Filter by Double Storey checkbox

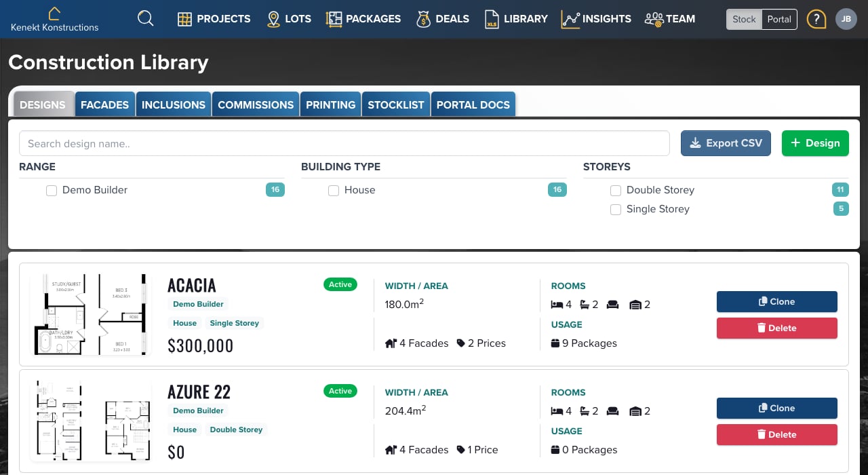click(x=616, y=191)
